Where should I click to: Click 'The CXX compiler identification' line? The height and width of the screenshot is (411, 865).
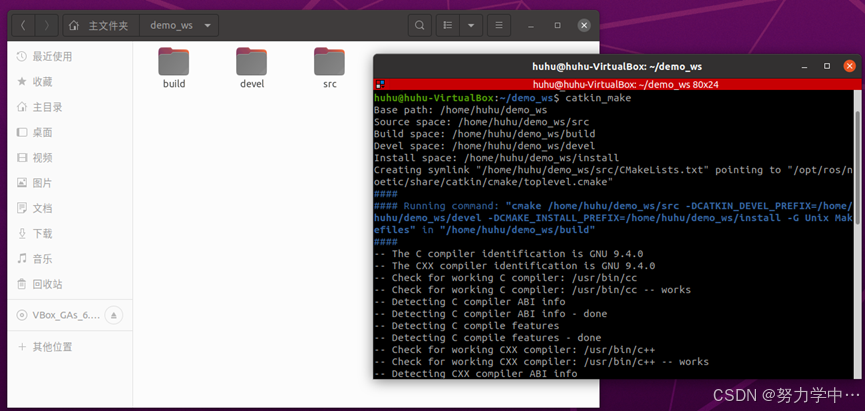pos(515,266)
